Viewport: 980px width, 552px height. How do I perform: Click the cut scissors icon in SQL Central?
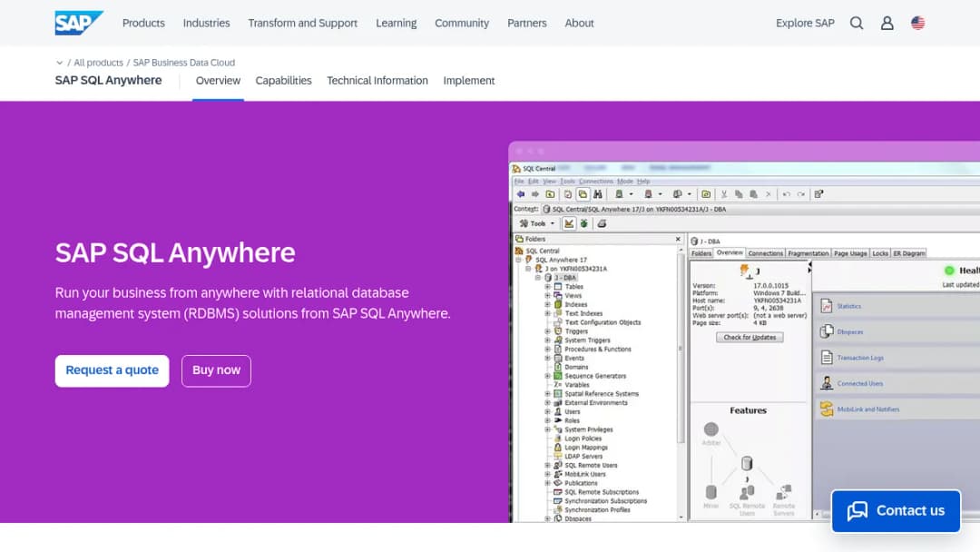(724, 194)
